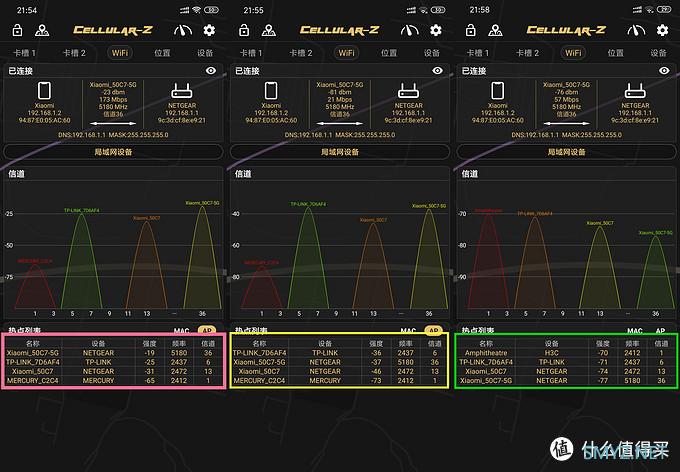This screenshot has width=680, height=472.
Task: Open the settings gear on the 21:55 screen
Action: coord(436,30)
